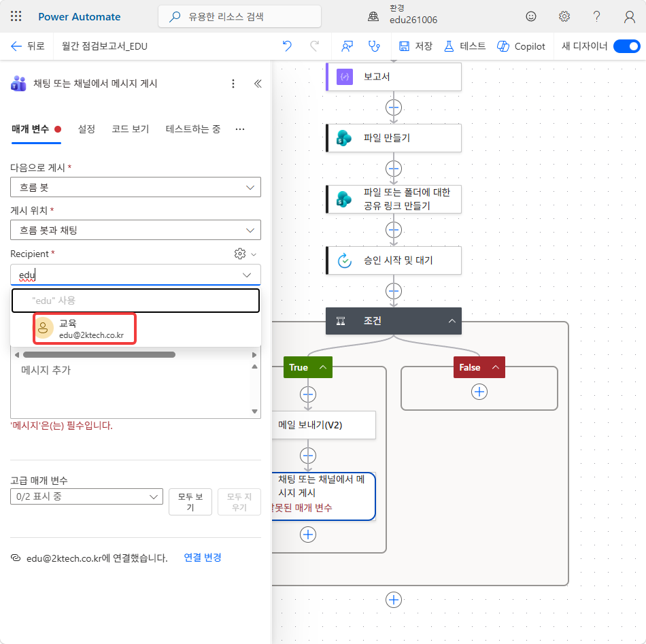Switch to the 코드 보기 tab
Screen dimensions: 646x644
[130, 129]
